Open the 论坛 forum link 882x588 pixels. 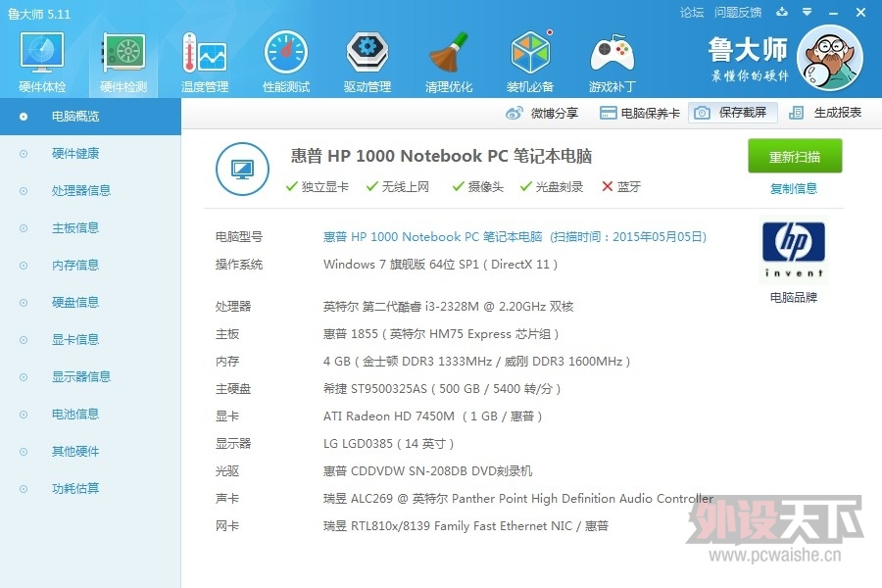pyautogui.click(x=691, y=13)
